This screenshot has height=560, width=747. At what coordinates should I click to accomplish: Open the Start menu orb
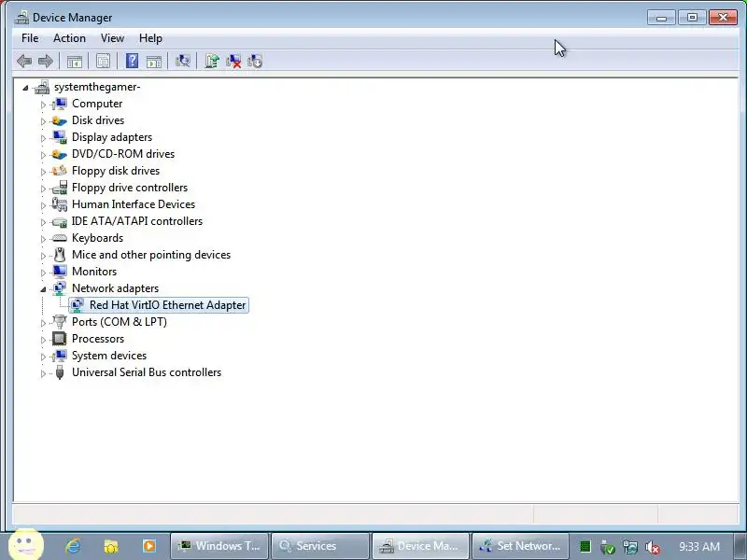click(26, 544)
